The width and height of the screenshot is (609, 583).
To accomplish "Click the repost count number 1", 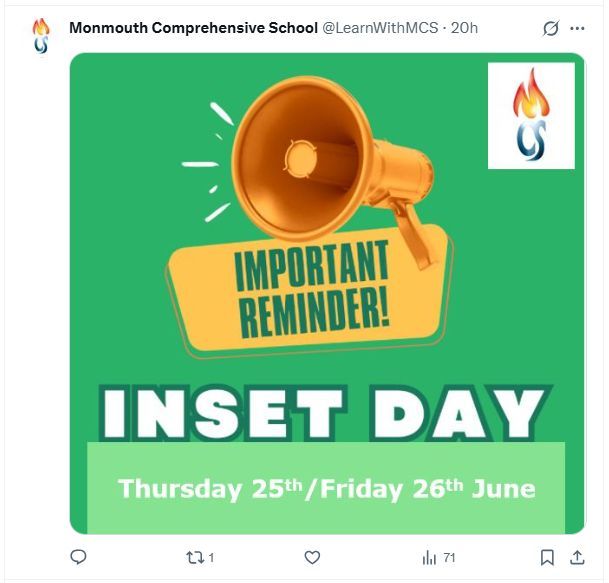I will click(x=211, y=558).
